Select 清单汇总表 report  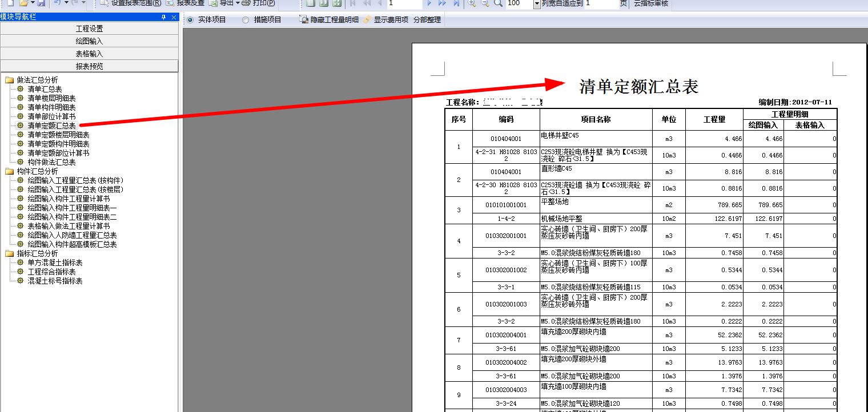[45, 89]
